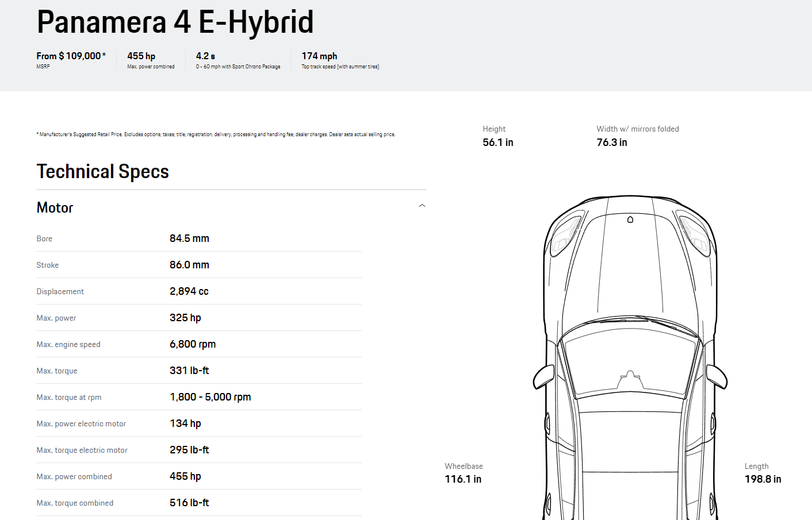
Task: Select the Max. torque value 331 lb-ft
Action: pyautogui.click(x=189, y=371)
